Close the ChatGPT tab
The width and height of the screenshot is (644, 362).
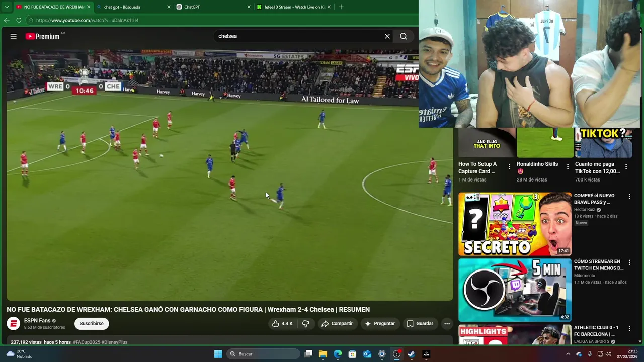tap(249, 7)
